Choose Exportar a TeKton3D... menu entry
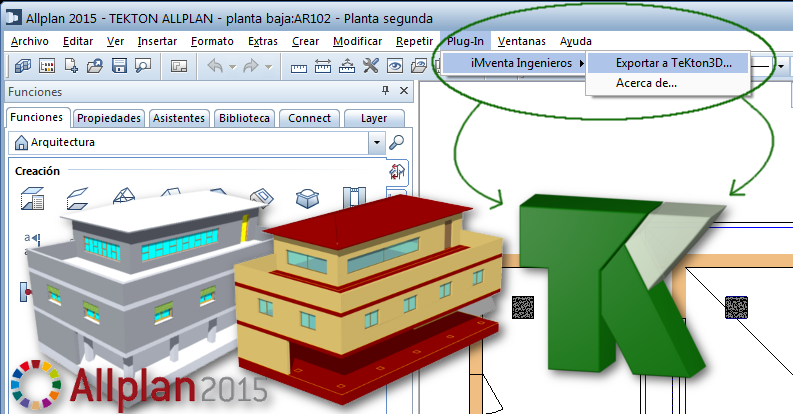Viewport: 793px width, 414px height. point(667,63)
